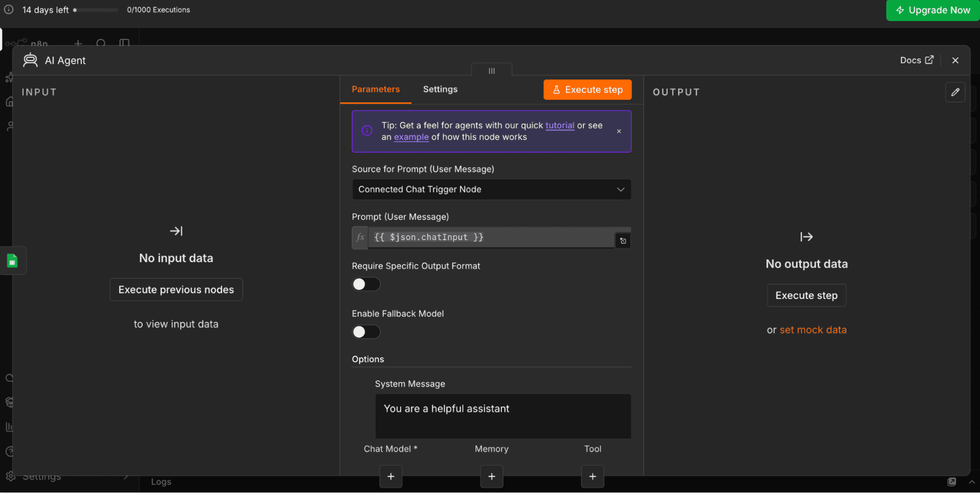Click the output arrow icon

[x=806, y=237]
